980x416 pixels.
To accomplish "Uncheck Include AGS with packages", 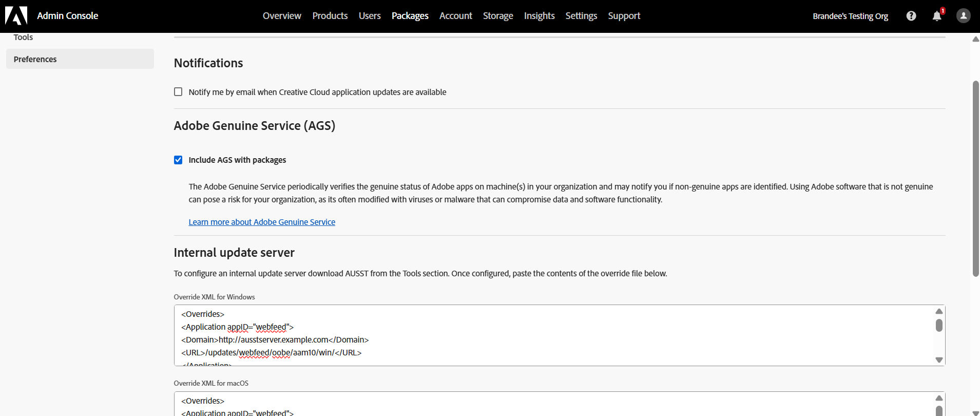I will coord(178,160).
